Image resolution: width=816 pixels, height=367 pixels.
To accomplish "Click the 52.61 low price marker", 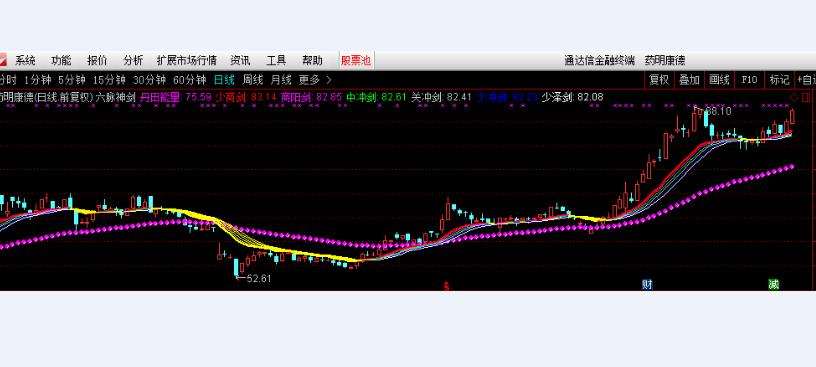I will point(254,279).
